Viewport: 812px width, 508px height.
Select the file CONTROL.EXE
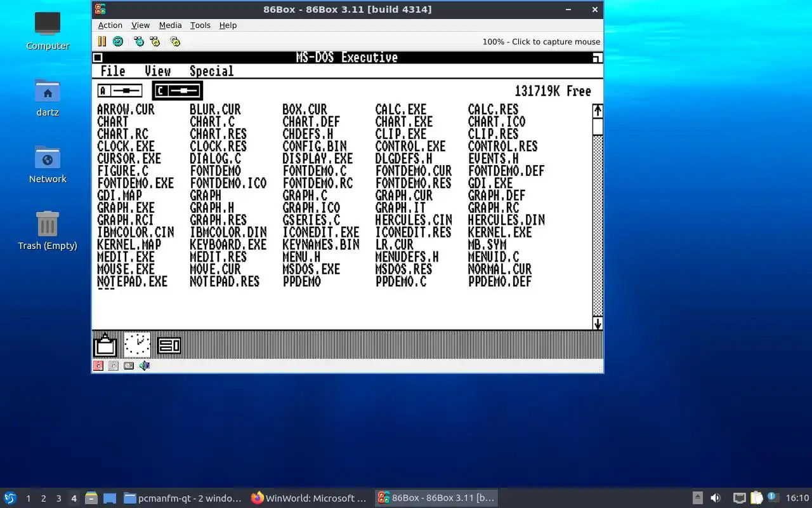click(x=410, y=146)
